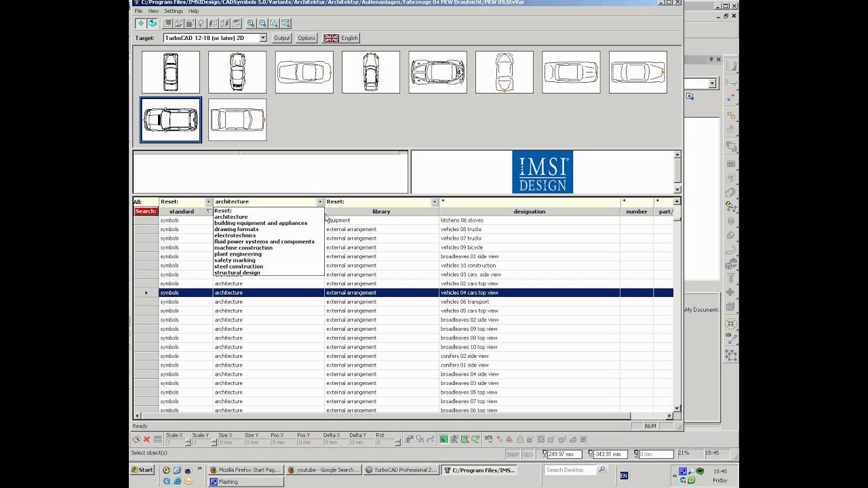Toggle the SNAP status button
The height and width of the screenshot is (488, 868).
pos(513,454)
